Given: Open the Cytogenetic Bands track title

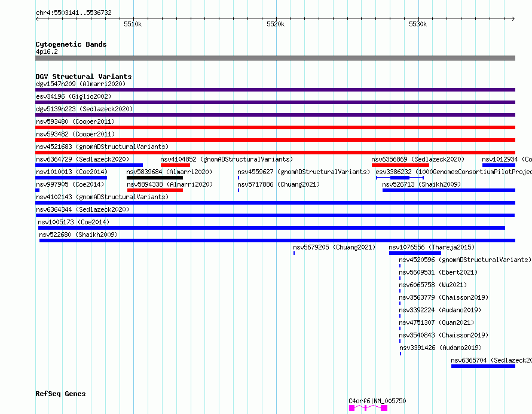Looking at the screenshot, I should [x=71, y=44].
